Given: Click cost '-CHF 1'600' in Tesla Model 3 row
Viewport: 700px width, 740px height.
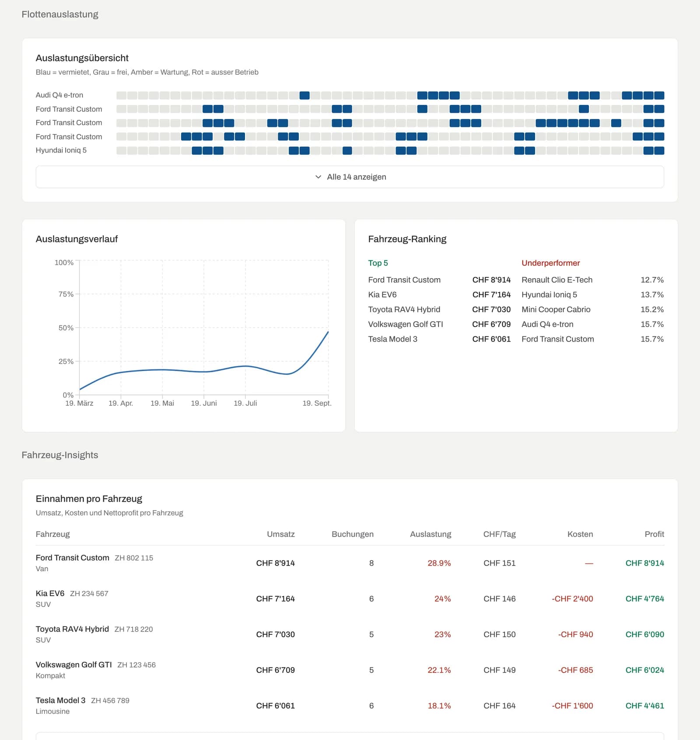Looking at the screenshot, I should tap(572, 706).
